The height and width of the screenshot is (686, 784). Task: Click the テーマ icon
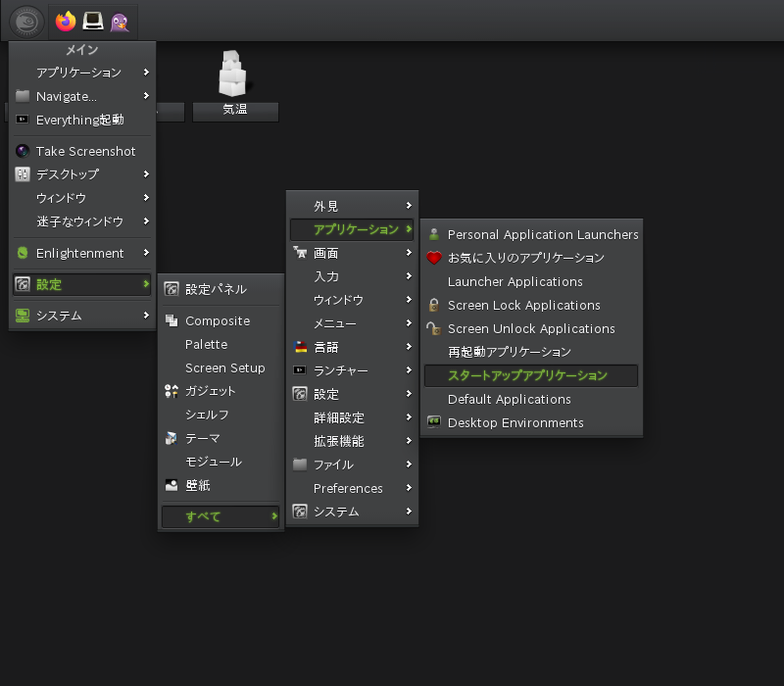pos(171,438)
